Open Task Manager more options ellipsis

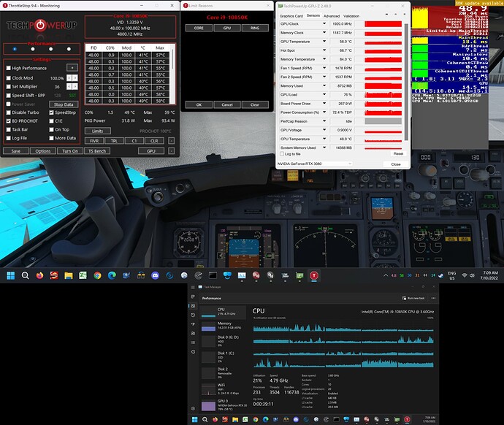tap(433, 298)
